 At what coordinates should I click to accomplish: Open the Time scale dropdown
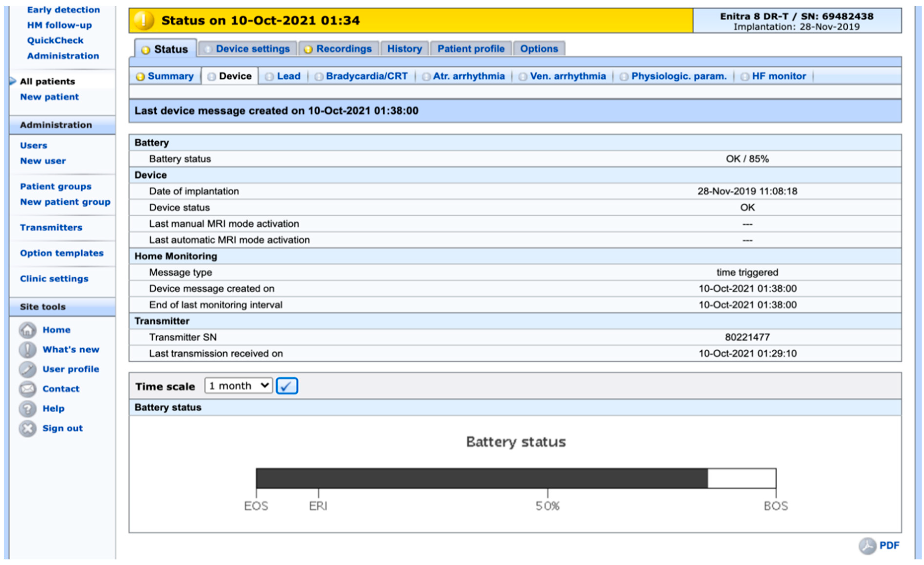point(238,386)
